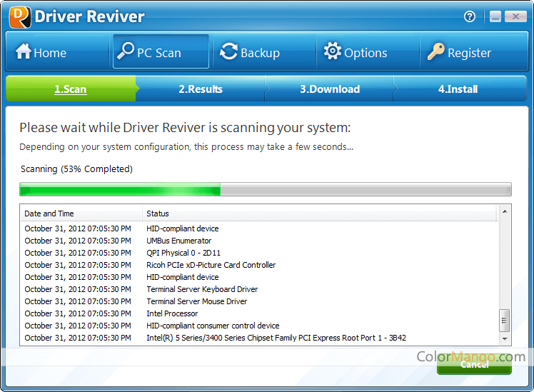The width and height of the screenshot is (534, 392).
Task: Click the scroll up arrow in log list
Action: click(505, 212)
